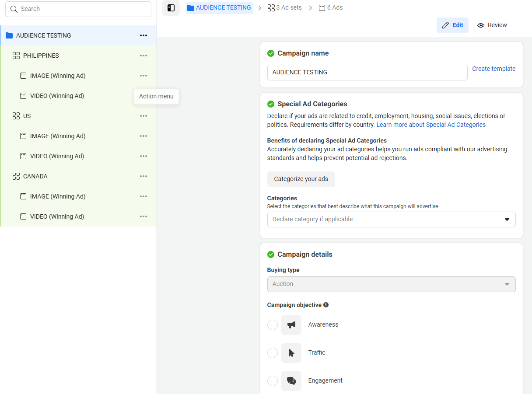Open the Buying type Auction dropdown
532x394 pixels.
click(x=391, y=284)
